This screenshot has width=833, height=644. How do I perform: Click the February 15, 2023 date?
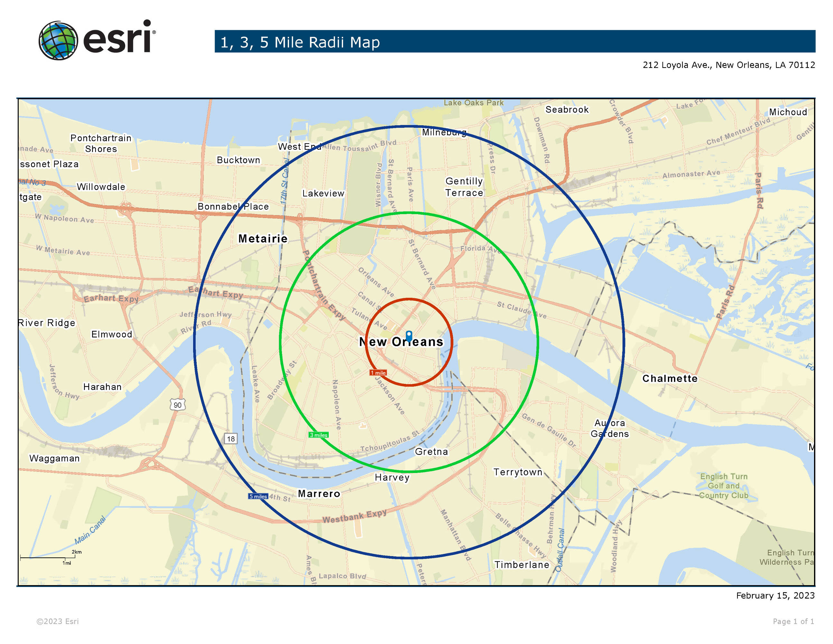pyautogui.click(x=775, y=596)
